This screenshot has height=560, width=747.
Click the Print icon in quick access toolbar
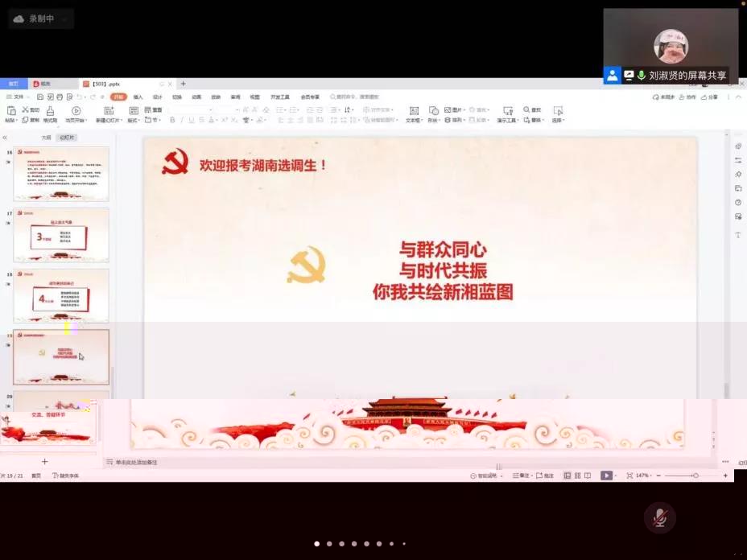point(60,97)
